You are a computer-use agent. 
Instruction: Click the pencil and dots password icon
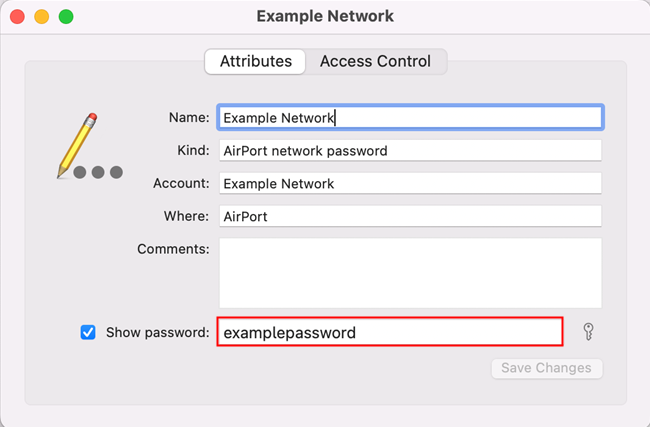pos(88,147)
